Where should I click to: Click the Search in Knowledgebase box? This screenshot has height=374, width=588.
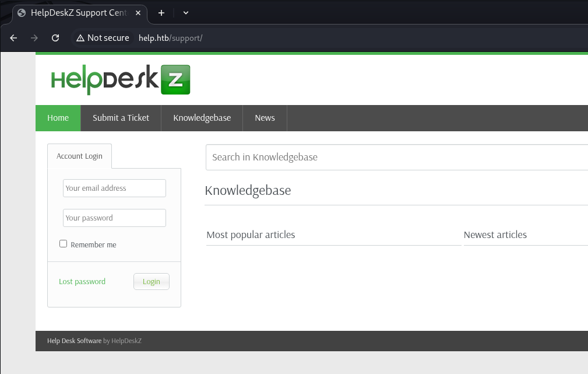(x=396, y=157)
